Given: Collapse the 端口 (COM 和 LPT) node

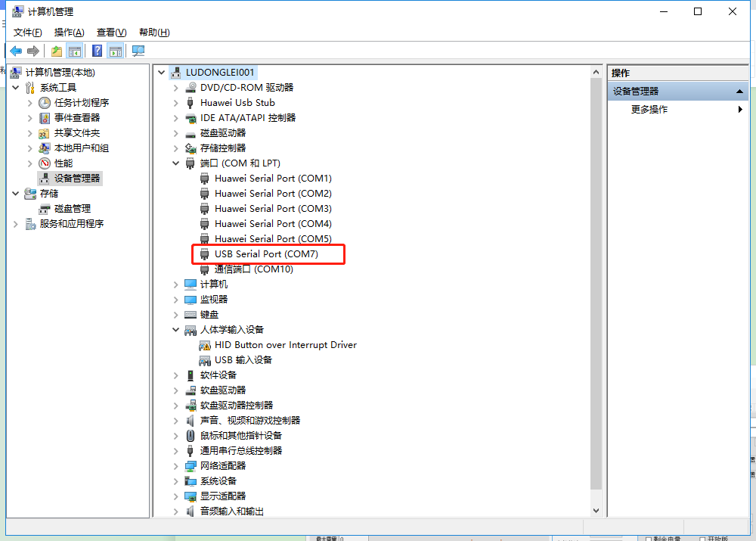Looking at the screenshot, I should pos(176,163).
